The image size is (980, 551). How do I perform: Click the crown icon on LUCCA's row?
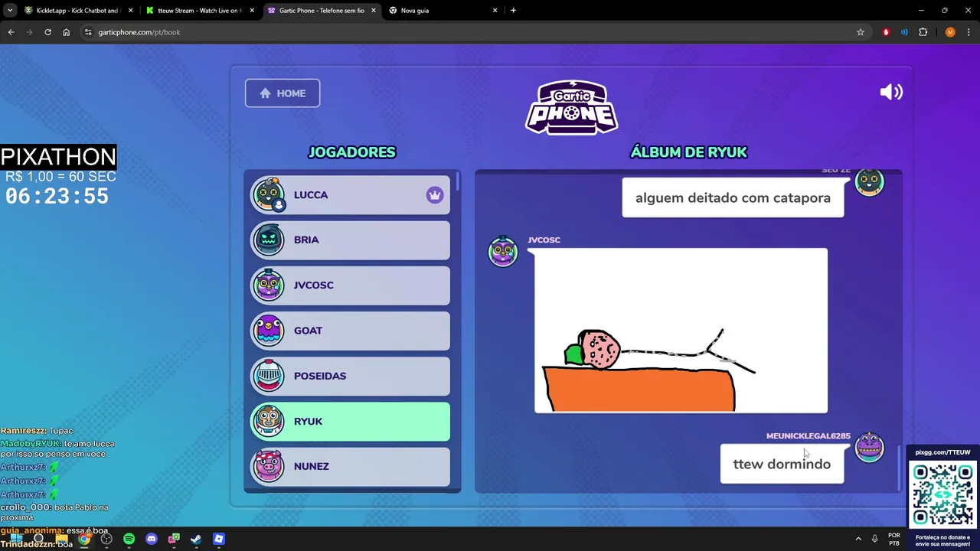(x=435, y=195)
